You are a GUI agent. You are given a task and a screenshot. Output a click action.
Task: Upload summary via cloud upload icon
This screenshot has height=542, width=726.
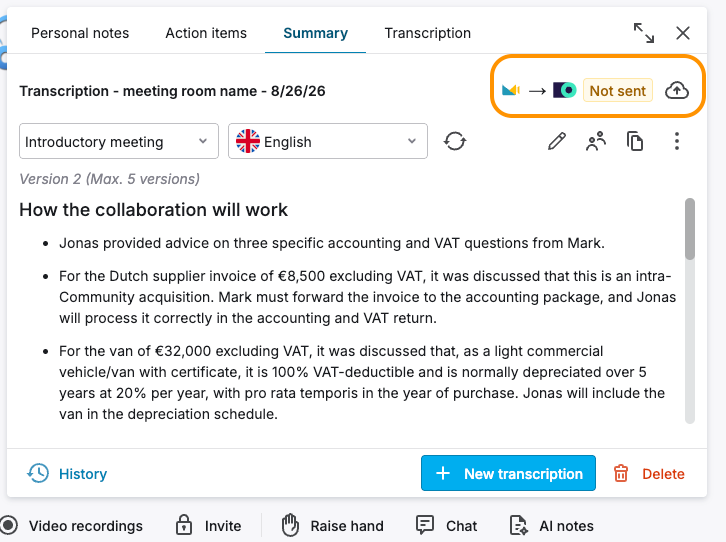(676, 90)
